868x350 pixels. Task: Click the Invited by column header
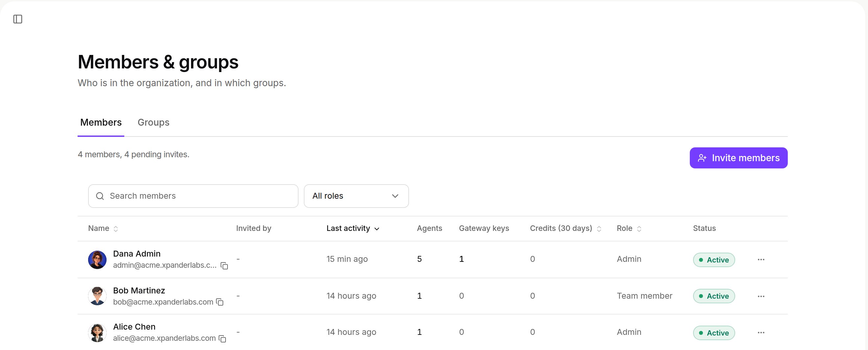tap(253, 228)
